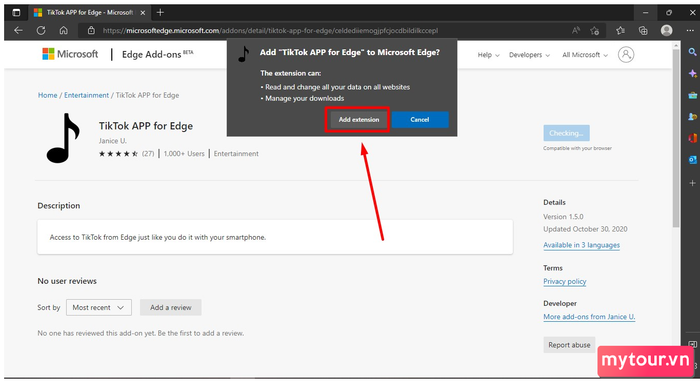This screenshot has height=385, width=700.
Task: Open the Collections icon
Action: point(643,30)
